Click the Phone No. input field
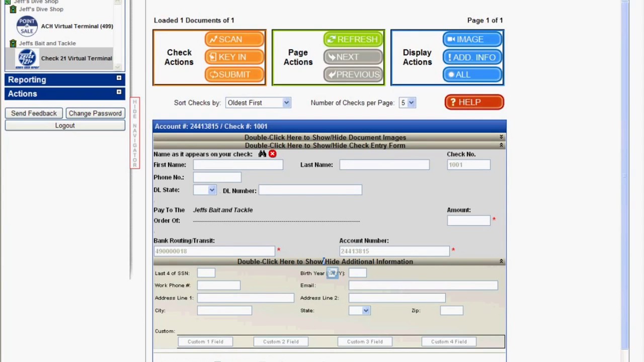 (217, 177)
